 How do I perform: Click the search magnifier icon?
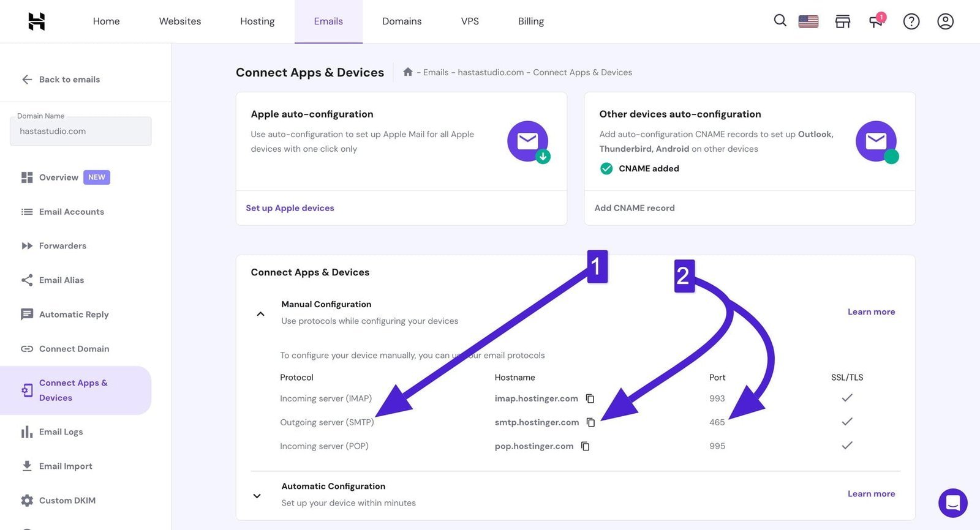click(x=780, y=21)
